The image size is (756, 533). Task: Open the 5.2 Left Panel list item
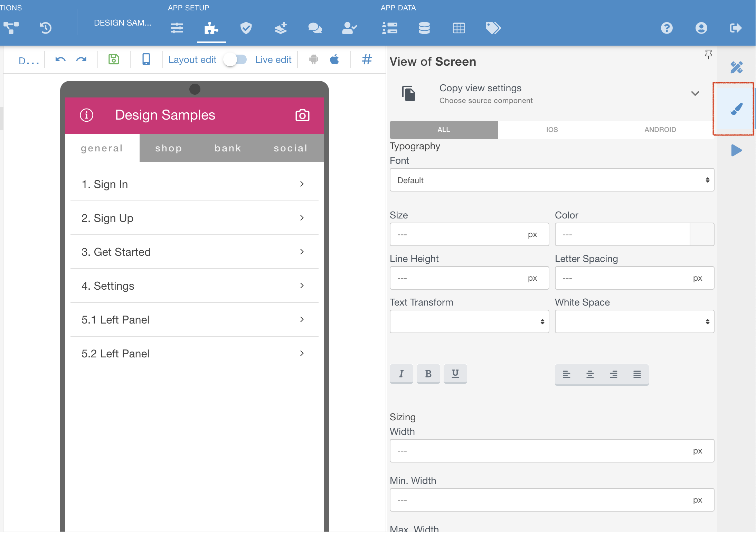click(194, 354)
